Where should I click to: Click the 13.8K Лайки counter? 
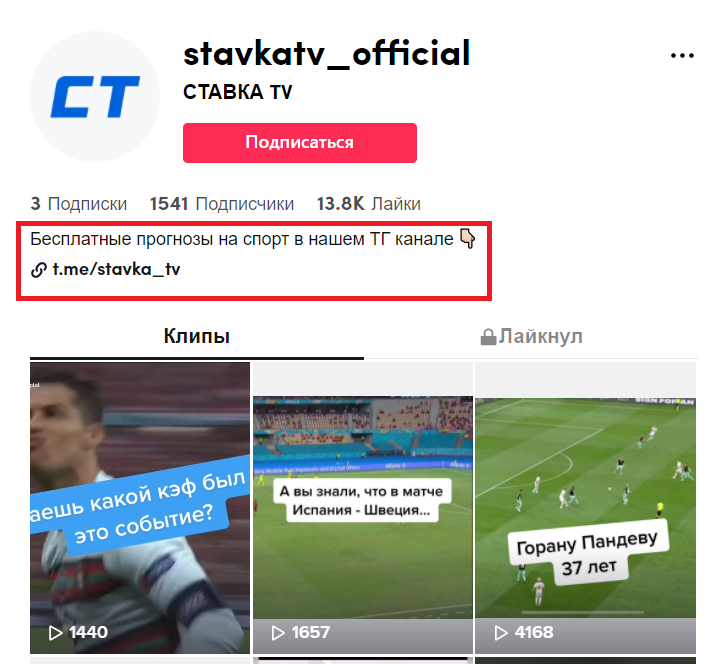(369, 204)
